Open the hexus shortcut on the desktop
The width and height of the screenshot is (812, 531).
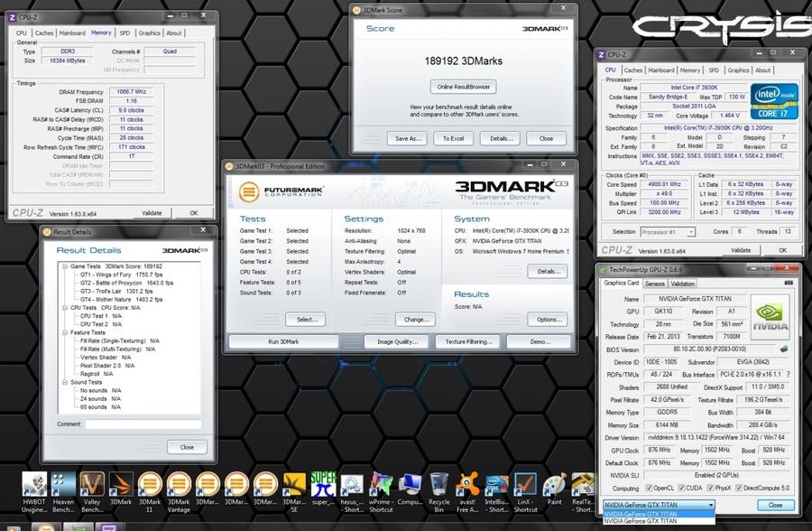point(352,491)
